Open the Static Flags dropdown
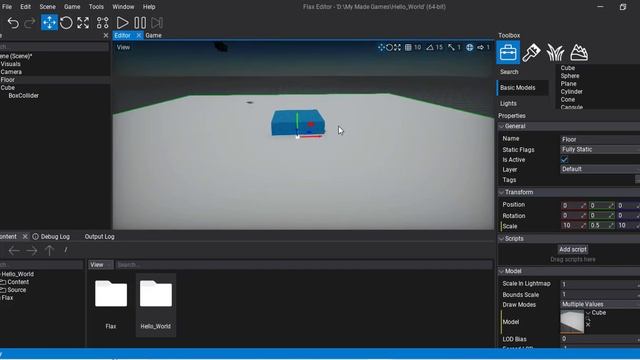 (x=600, y=149)
